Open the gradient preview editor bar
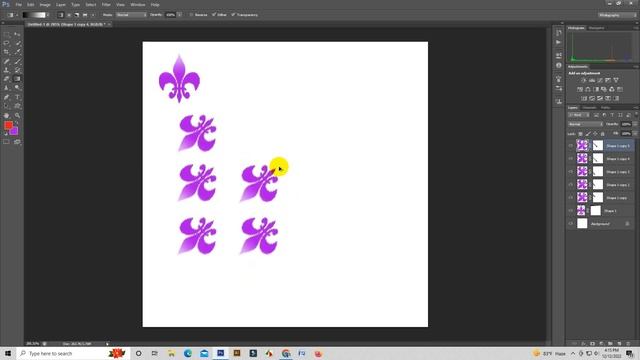The height and width of the screenshot is (360, 640). (x=34, y=15)
